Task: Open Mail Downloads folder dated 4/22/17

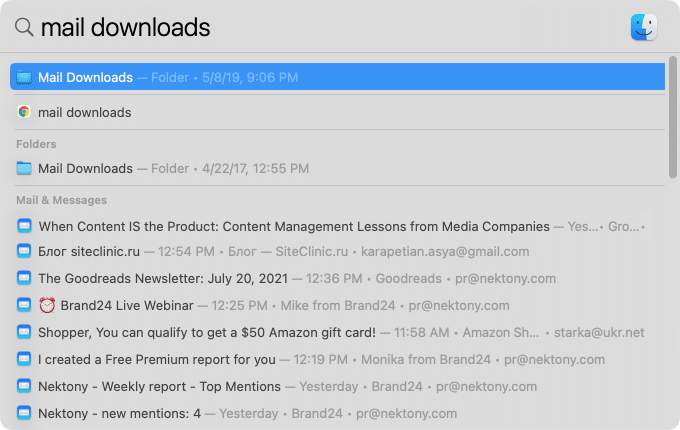Action: pos(337,168)
